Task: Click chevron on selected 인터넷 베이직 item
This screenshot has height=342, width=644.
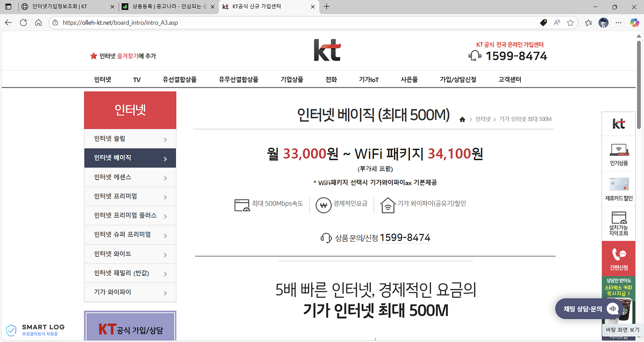Action: pyautogui.click(x=165, y=159)
